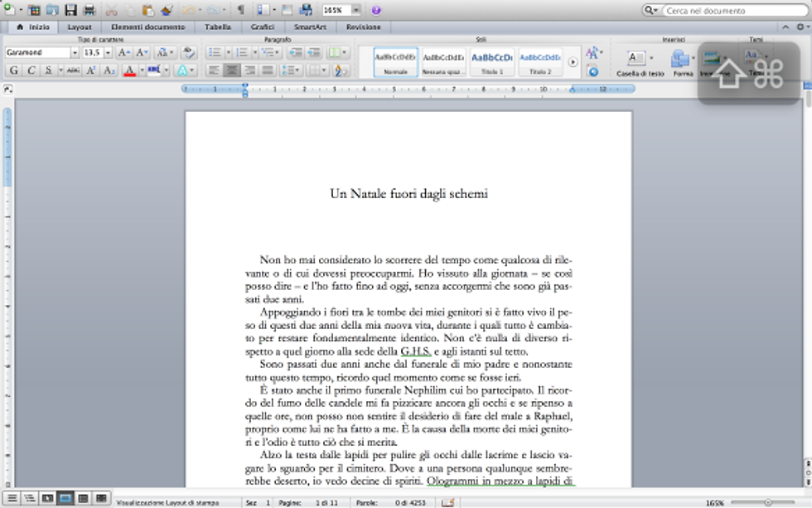This screenshot has width=812, height=508.
Task: Justify the paragraph text
Action: pos(268,70)
